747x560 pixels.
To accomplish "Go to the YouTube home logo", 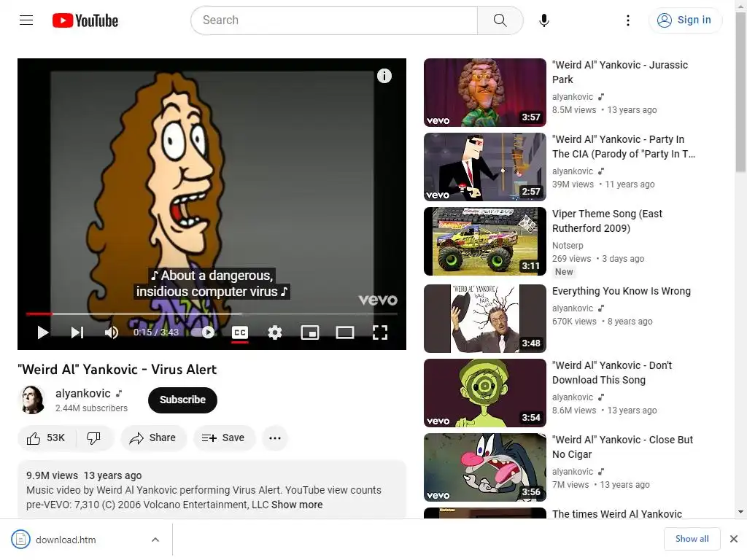I will coord(85,20).
